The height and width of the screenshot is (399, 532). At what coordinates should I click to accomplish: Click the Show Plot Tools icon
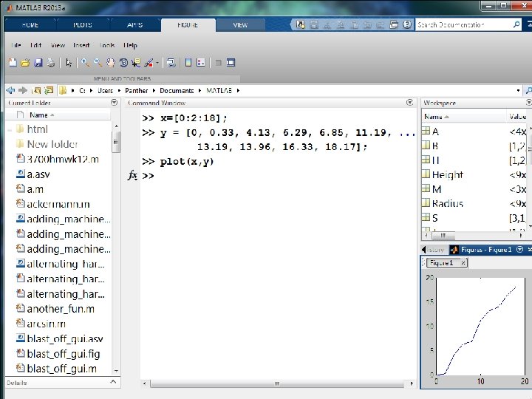click(x=231, y=63)
